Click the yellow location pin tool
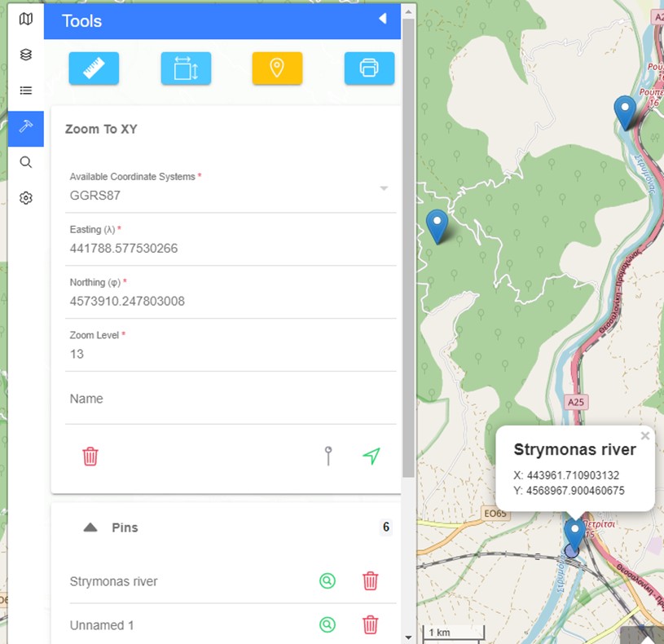664x644 pixels. 277,68
